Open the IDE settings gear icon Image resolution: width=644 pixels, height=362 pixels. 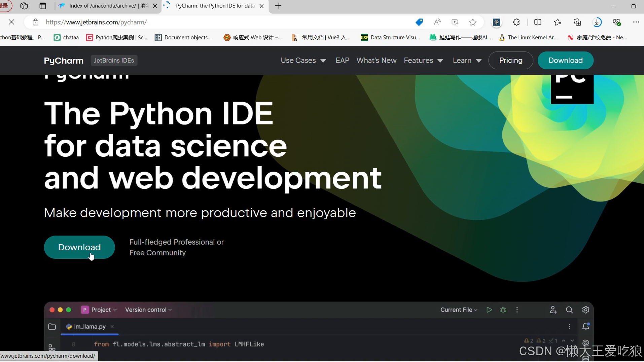point(586,310)
